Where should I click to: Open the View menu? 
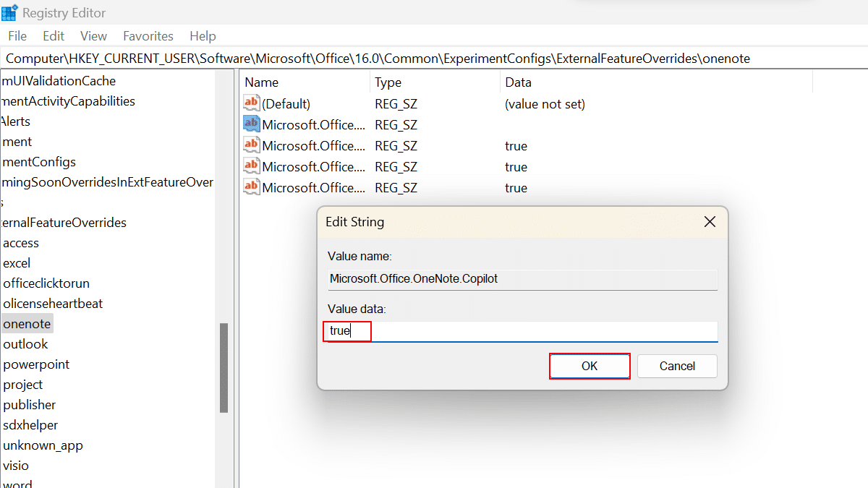click(x=93, y=35)
